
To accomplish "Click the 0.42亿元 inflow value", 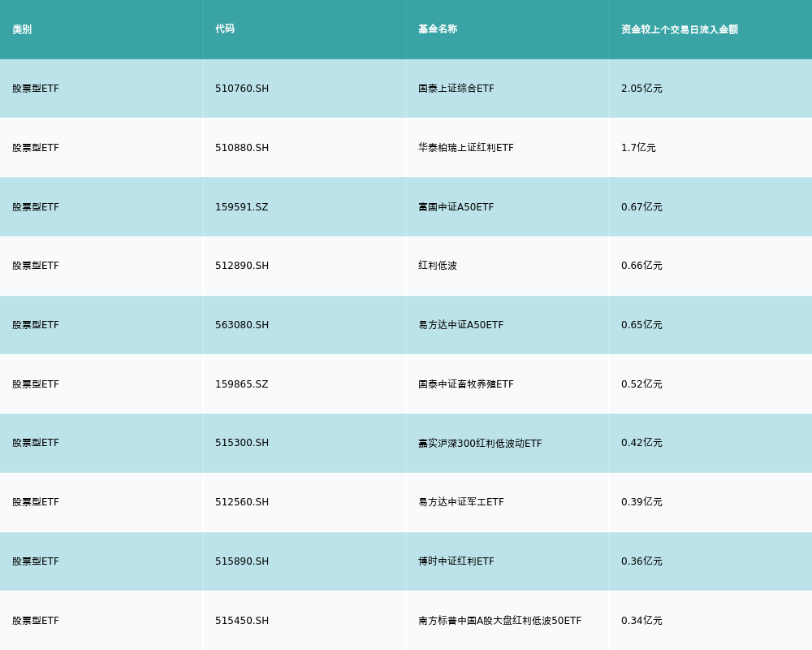I will click(641, 443).
